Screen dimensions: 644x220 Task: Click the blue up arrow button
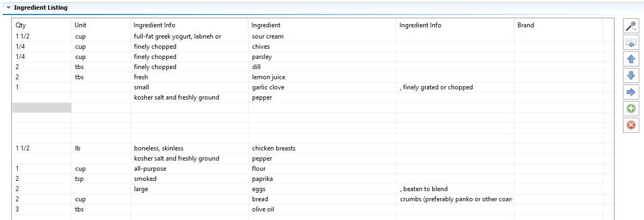631,59
